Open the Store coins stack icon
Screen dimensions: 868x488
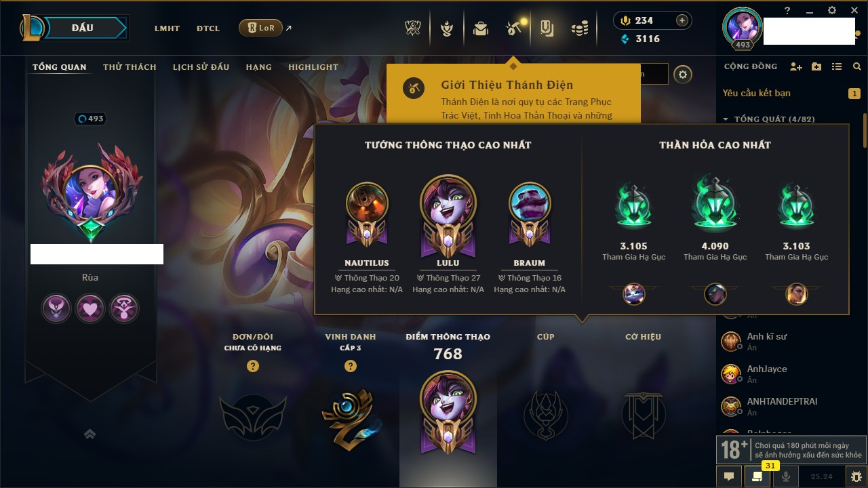coord(579,28)
